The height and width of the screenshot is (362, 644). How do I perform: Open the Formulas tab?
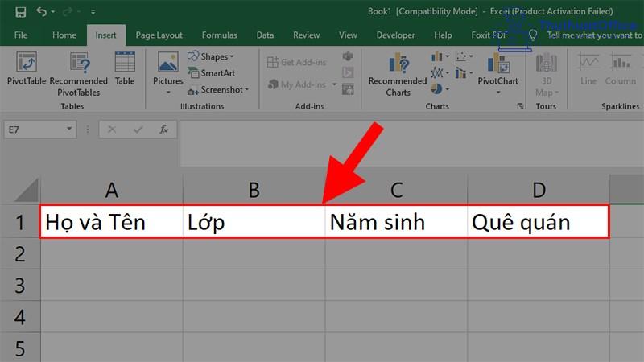click(219, 35)
